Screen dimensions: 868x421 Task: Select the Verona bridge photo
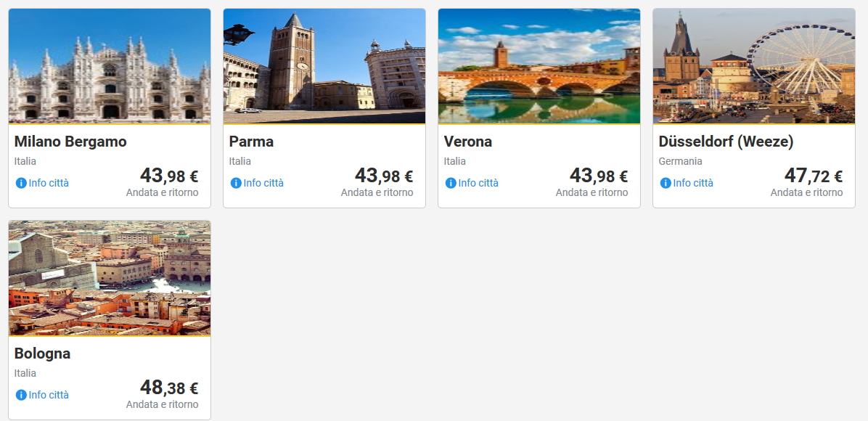[x=539, y=66]
